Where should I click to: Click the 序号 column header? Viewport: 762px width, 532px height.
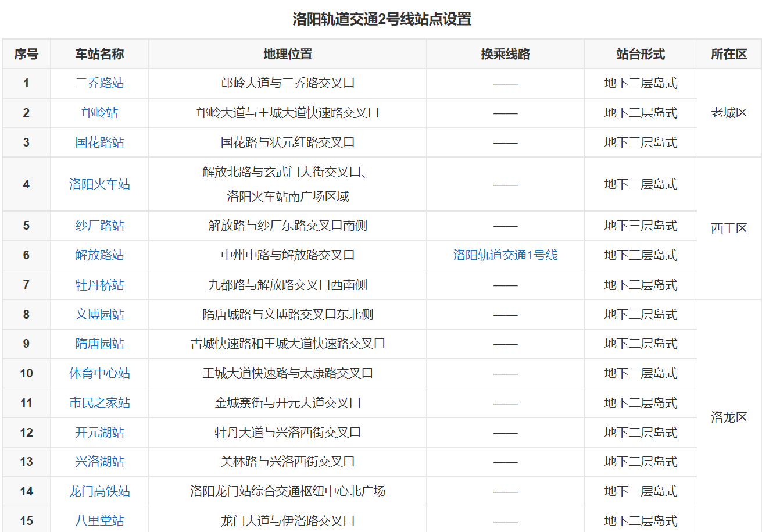[x=26, y=54]
